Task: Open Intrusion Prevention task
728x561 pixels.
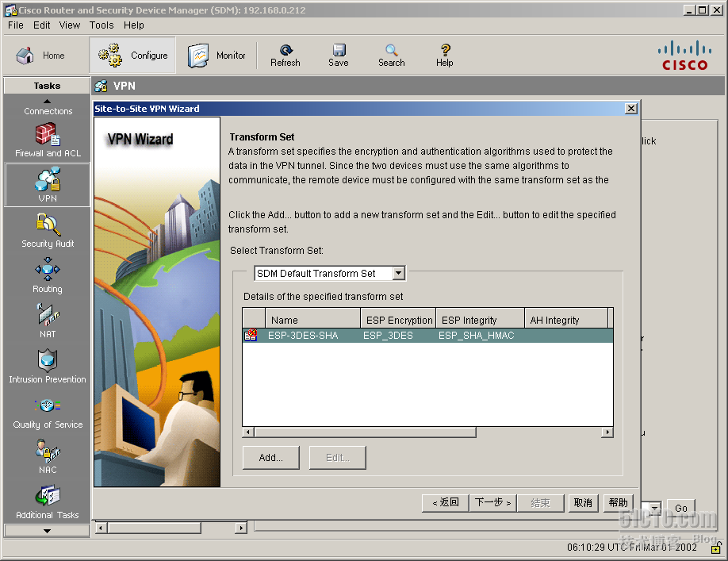Action: pos(48,367)
